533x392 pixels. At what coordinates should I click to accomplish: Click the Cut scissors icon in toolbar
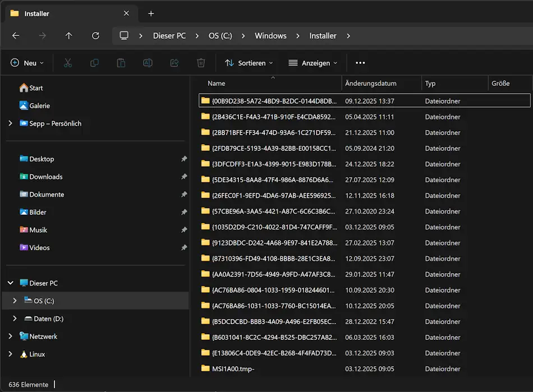tap(68, 63)
